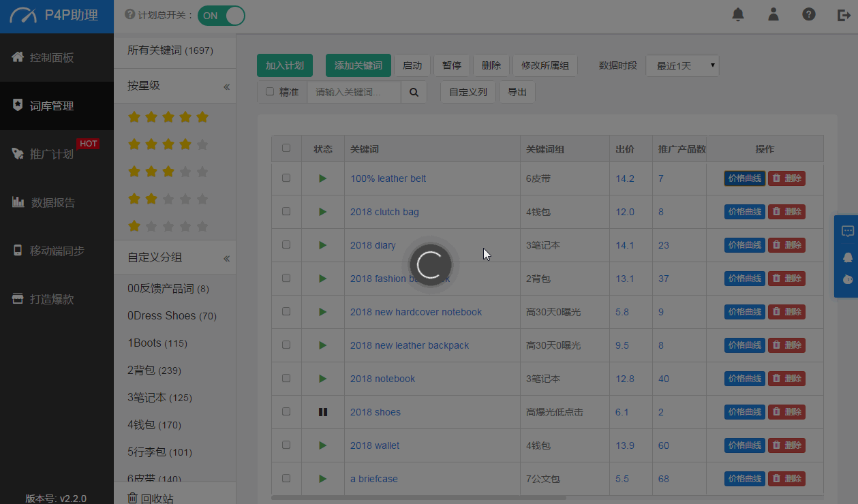Select the five-star rating filter

click(x=168, y=117)
